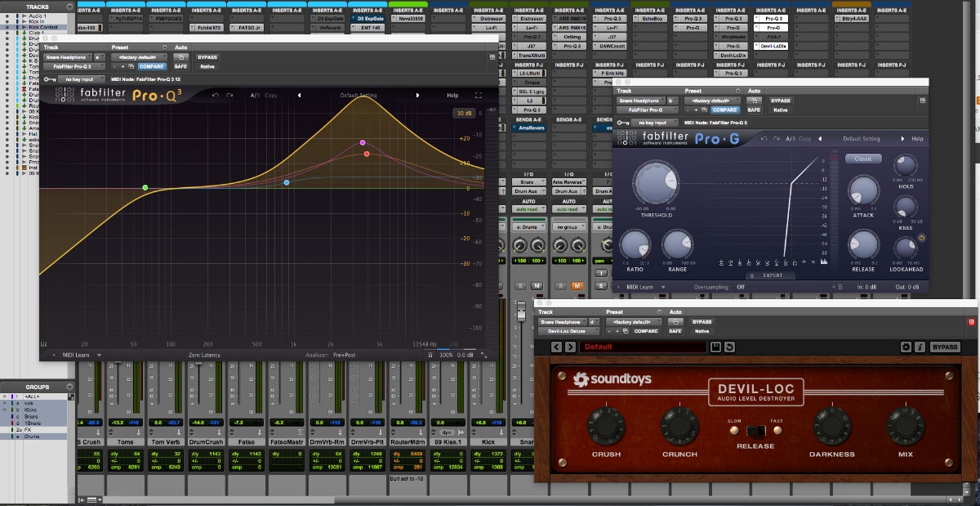Go to next preset in Pro-G

(904, 139)
